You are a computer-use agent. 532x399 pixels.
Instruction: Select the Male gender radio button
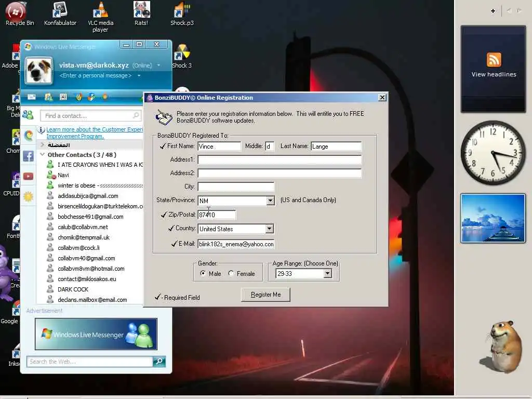[x=203, y=273]
